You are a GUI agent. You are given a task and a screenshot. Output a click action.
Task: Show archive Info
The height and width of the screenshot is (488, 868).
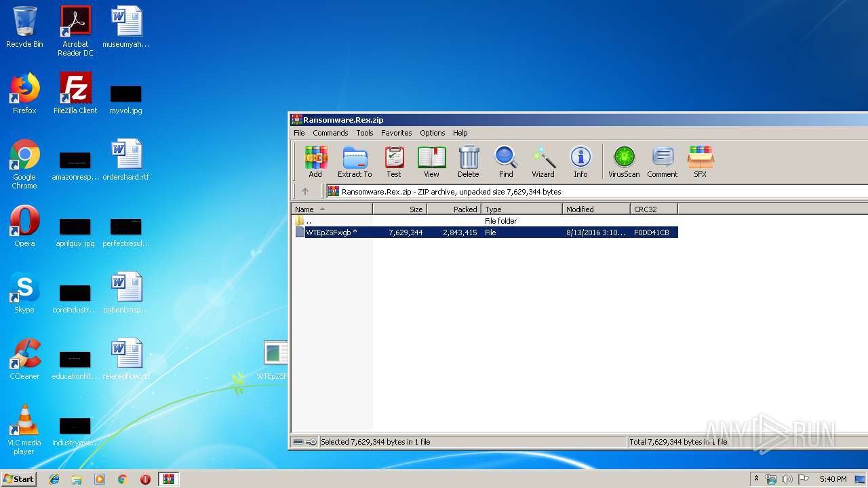(x=580, y=162)
